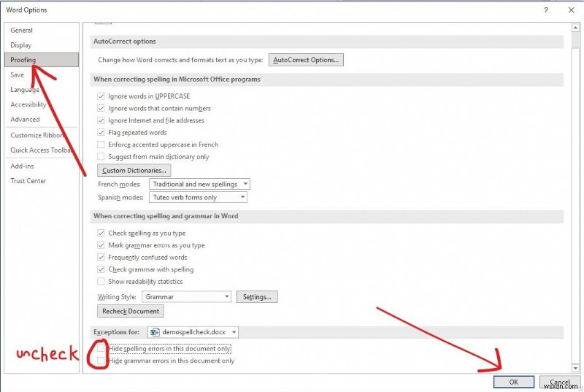Expand the Spanish modes dropdown
This screenshot has width=584, height=392.
(198, 197)
